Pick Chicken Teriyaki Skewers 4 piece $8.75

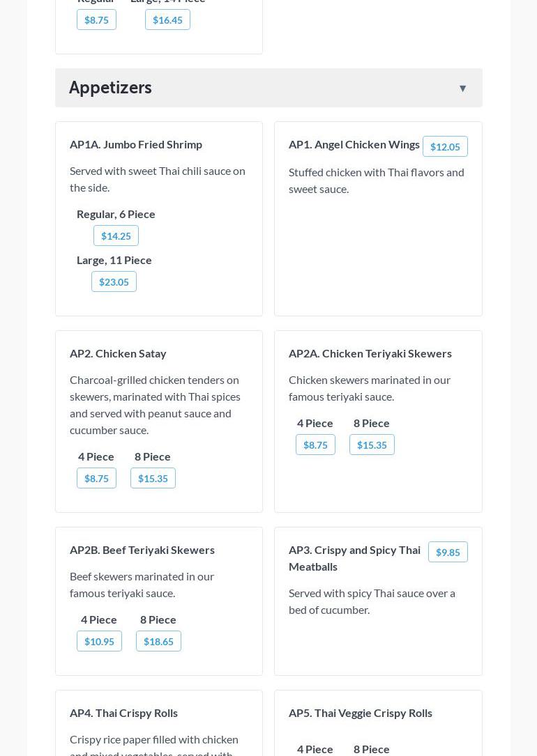315,445
